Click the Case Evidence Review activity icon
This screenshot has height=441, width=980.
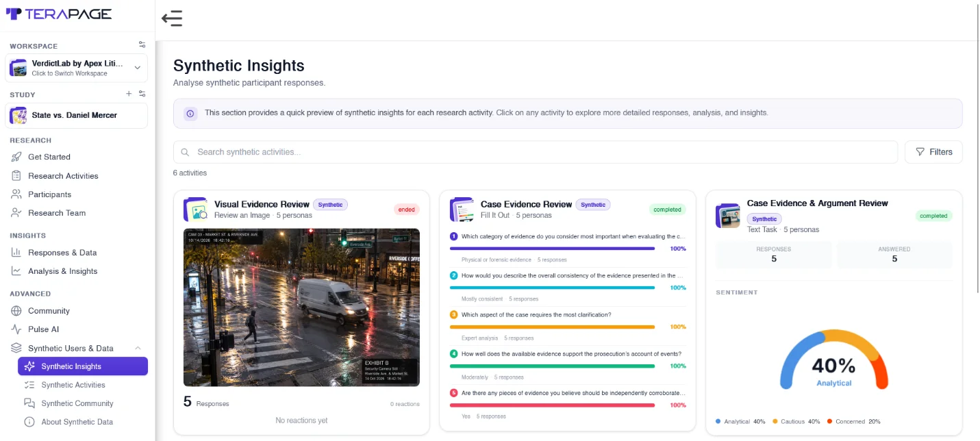click(462, 210)
